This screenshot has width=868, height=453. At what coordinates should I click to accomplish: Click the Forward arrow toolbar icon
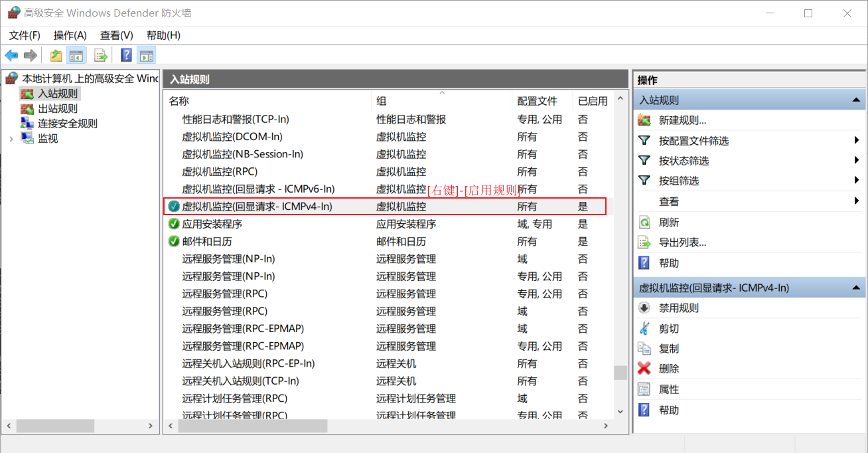30,55
